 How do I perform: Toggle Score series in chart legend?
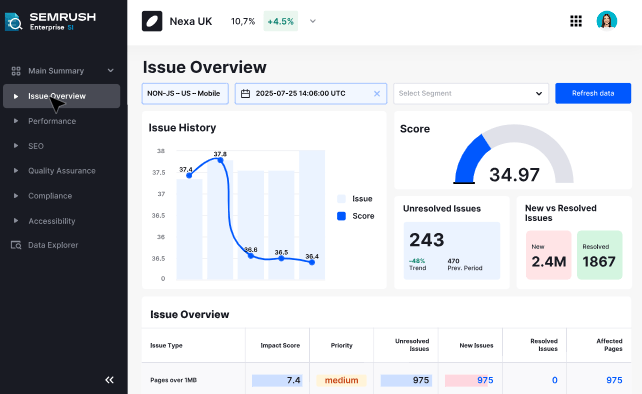355,216
